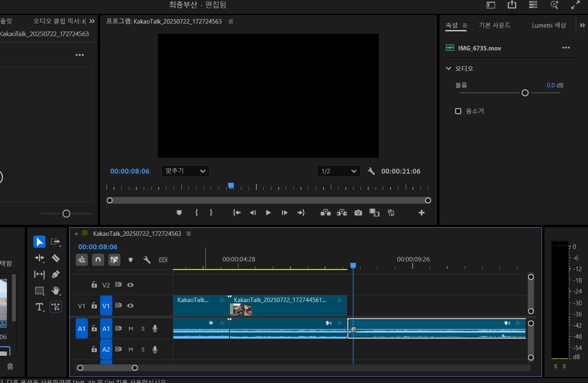The image size is (588, 383).
Task: Toggle full screen video output
Action: pyautogui.click(x=575, y=5)
